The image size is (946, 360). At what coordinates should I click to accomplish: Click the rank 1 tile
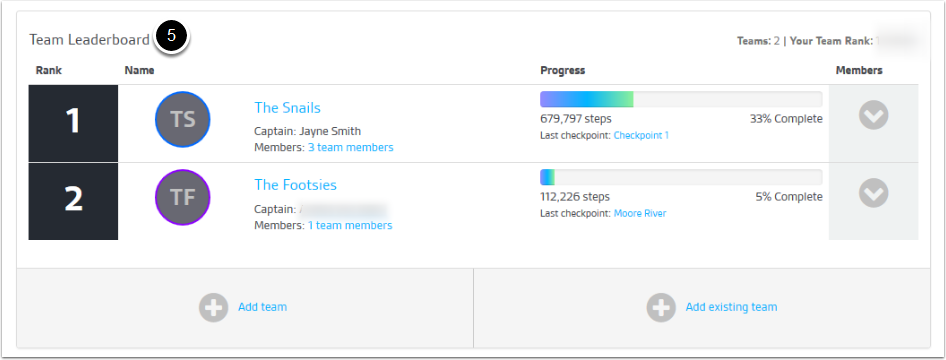pyautogui.click(x=73, y=123)
